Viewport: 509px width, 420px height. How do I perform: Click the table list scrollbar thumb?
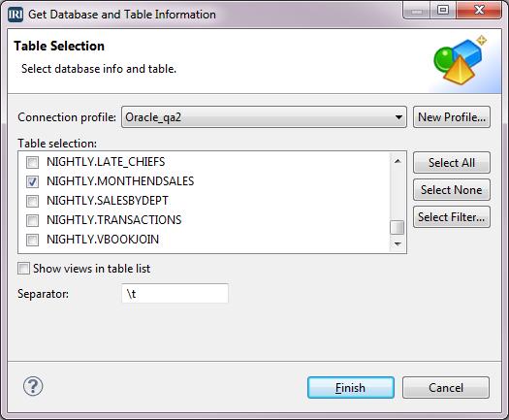398,227
